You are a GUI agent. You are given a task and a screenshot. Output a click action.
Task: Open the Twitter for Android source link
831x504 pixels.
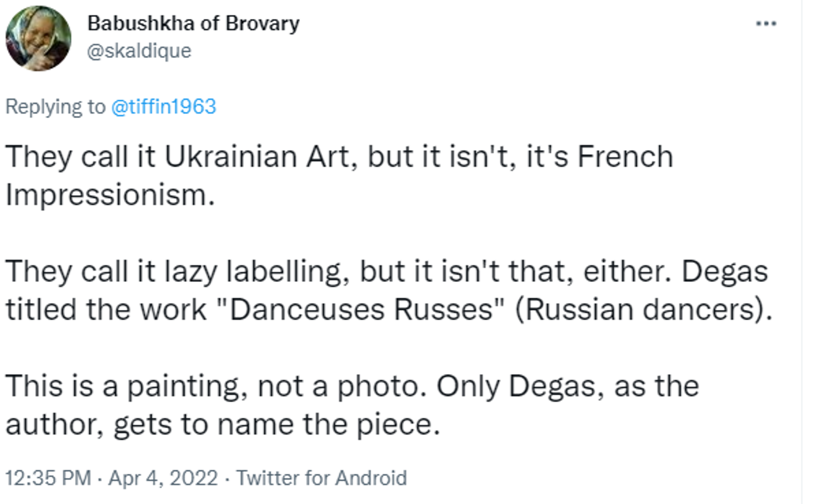(322, 478)
